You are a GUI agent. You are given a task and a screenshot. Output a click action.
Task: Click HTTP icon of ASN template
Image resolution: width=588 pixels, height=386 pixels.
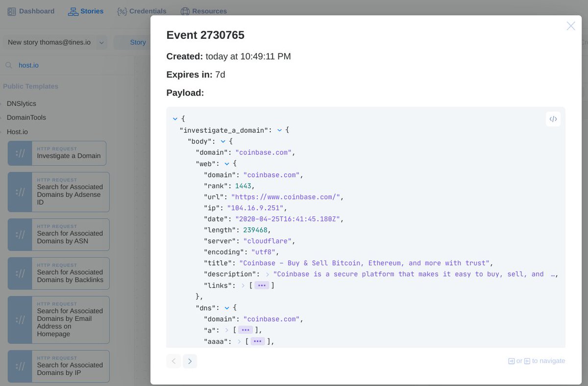click(x=20, y=235)
